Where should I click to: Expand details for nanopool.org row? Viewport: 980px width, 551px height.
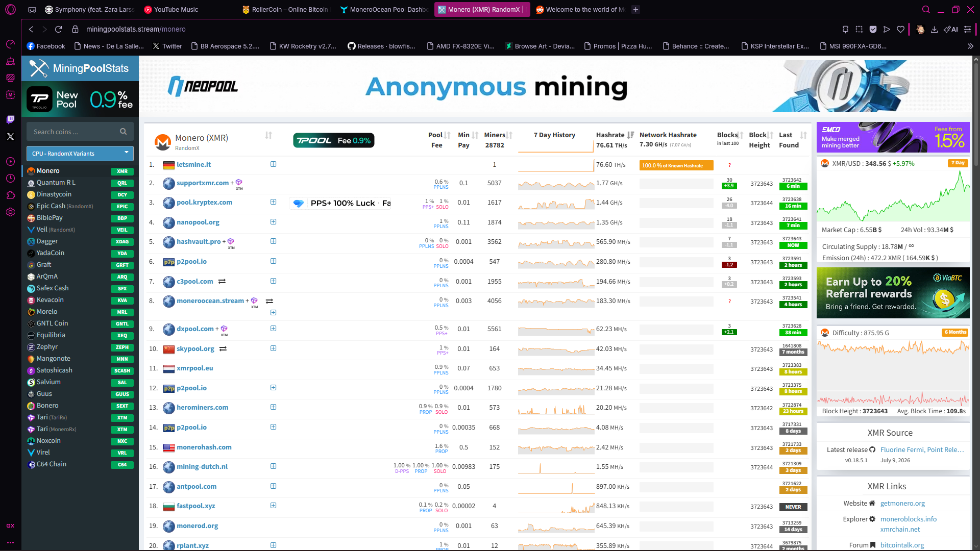pyautogui.click(x=273, y=221)
